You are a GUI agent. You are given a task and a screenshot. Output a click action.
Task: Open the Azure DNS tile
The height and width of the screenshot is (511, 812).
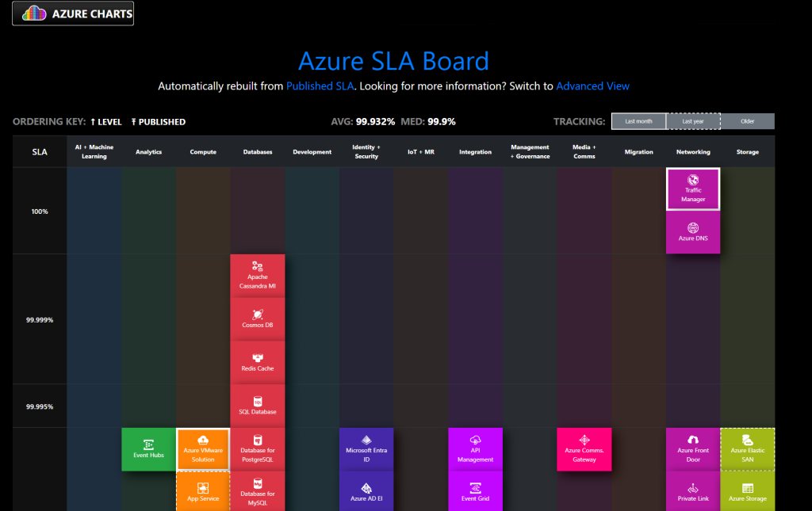coord(693,232)
